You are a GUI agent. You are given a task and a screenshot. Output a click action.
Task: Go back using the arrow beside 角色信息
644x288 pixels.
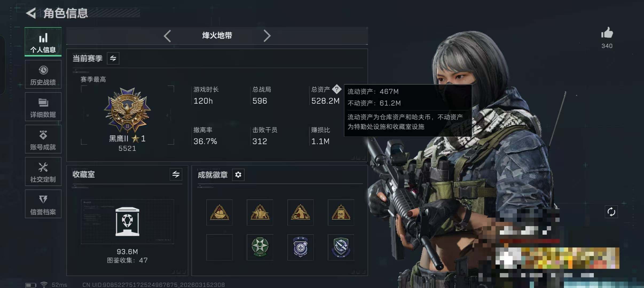pyautogui.click(x=31, y=13)
